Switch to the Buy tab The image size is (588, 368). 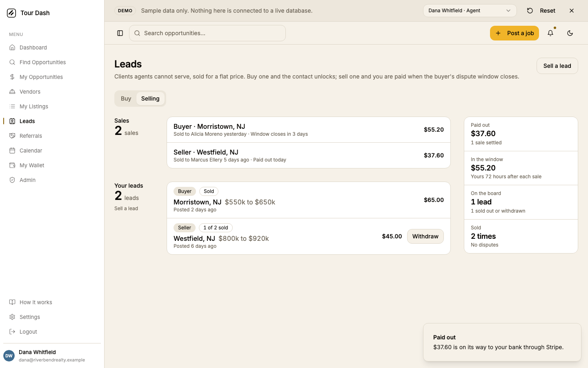pos(126,99)
